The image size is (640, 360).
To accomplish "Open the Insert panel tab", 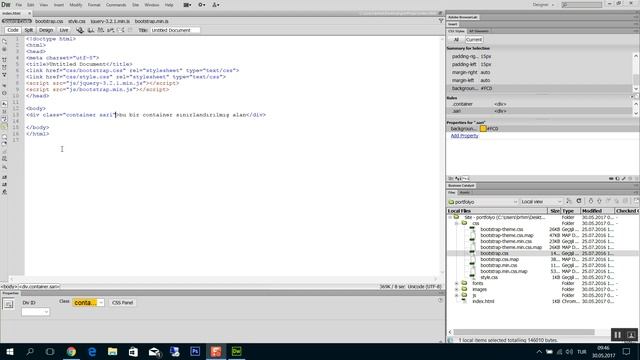I will click(x=453, y=24).
